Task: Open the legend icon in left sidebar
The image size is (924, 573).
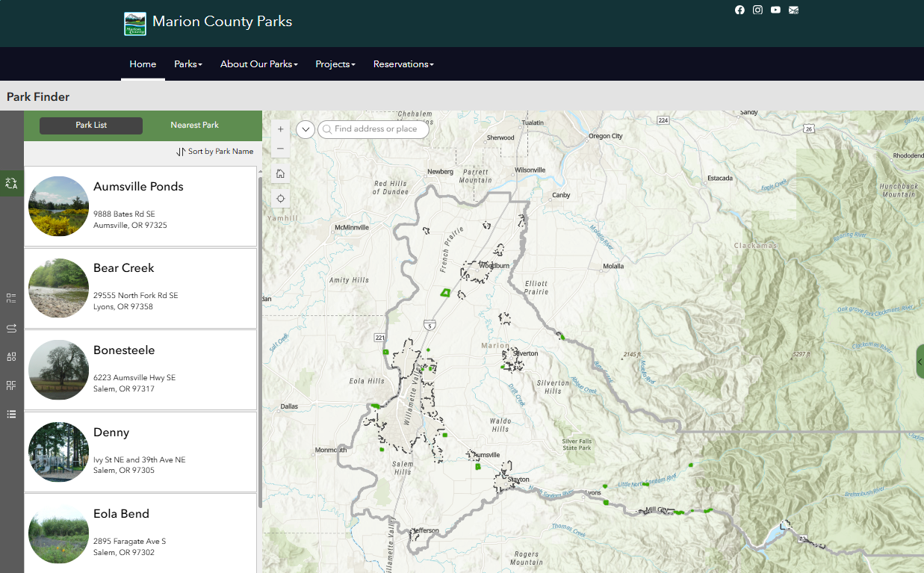Action: pyautogui.click(x=11, y=298)
